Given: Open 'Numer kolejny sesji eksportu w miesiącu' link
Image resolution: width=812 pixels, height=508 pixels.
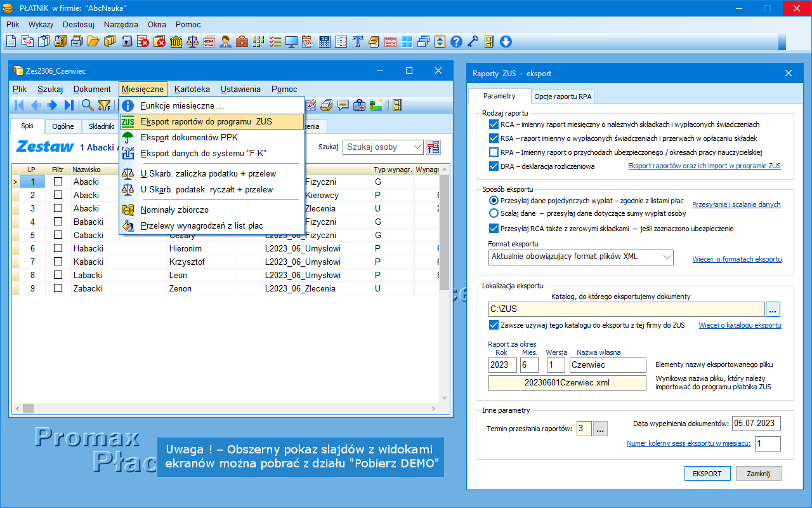Looking at the screenshot, I should 688,443.
